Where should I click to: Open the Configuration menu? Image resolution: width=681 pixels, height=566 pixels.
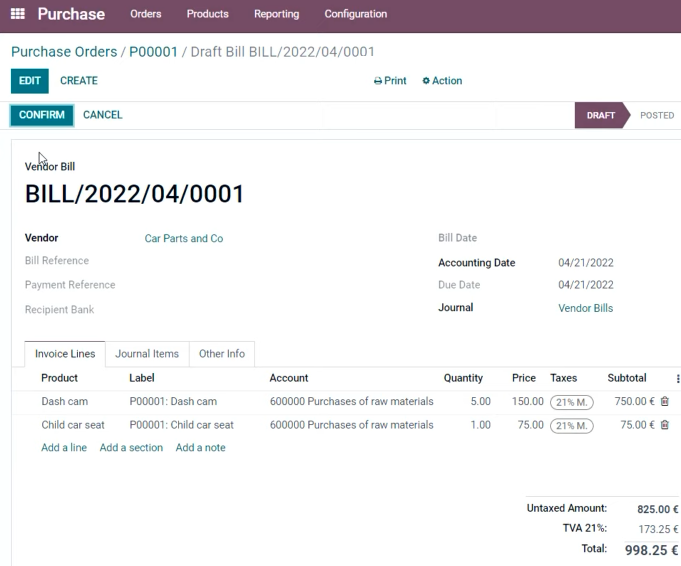[x=356, y=14]
